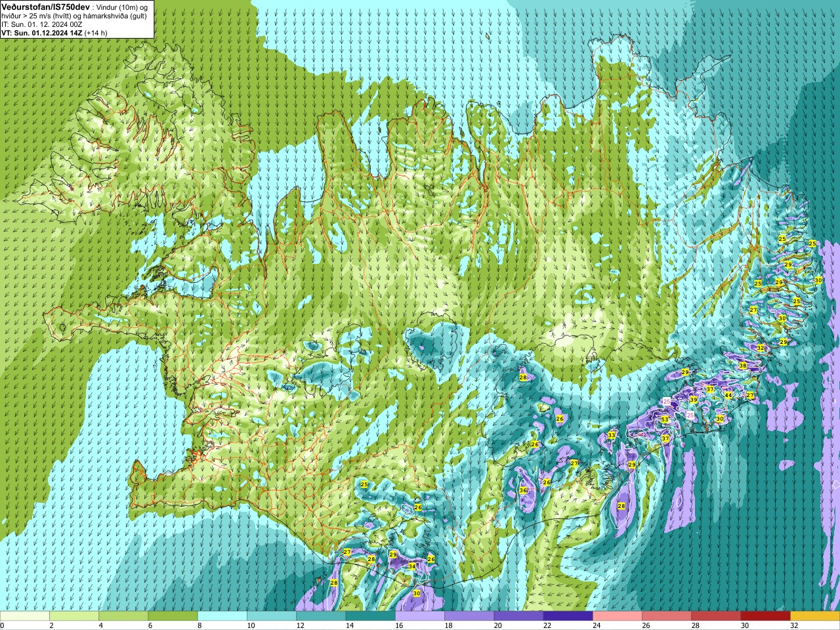Click the dark red 30–32 m/s legend swatch

765,616
